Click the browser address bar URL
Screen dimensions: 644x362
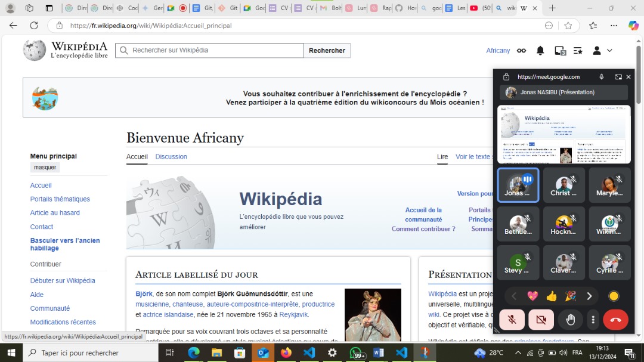tap(151, 26)
